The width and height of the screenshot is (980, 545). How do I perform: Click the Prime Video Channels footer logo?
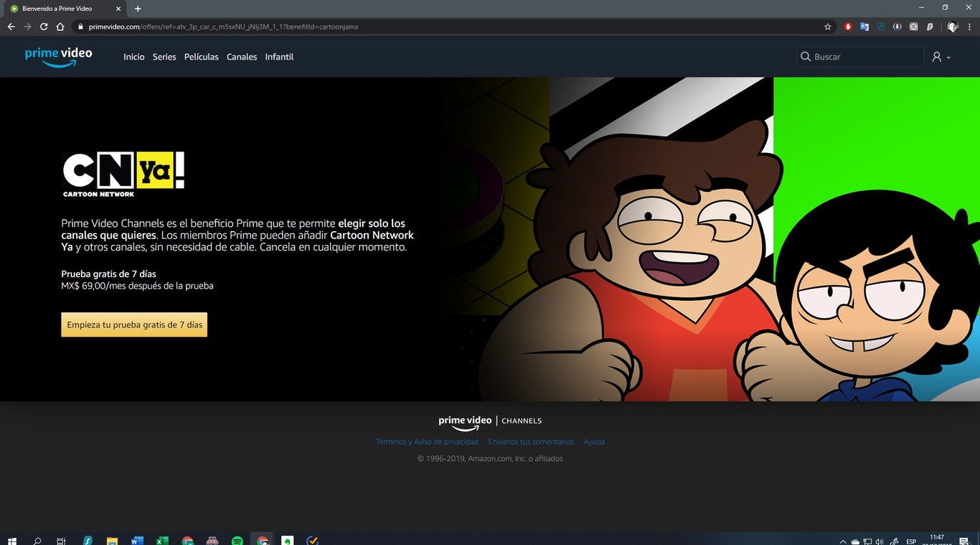pyautogui.click(x=490, y=421)
